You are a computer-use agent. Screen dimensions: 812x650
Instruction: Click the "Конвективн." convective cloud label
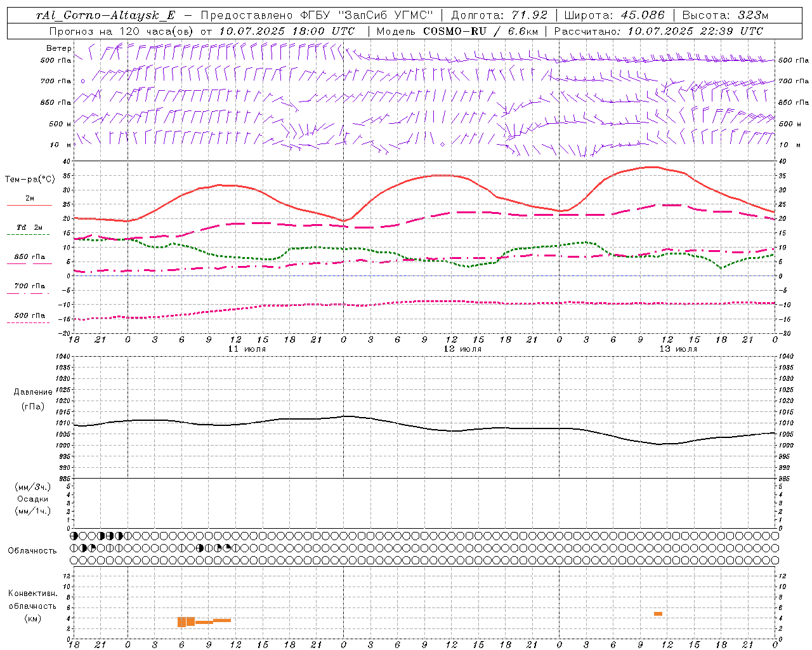[32, 594]
